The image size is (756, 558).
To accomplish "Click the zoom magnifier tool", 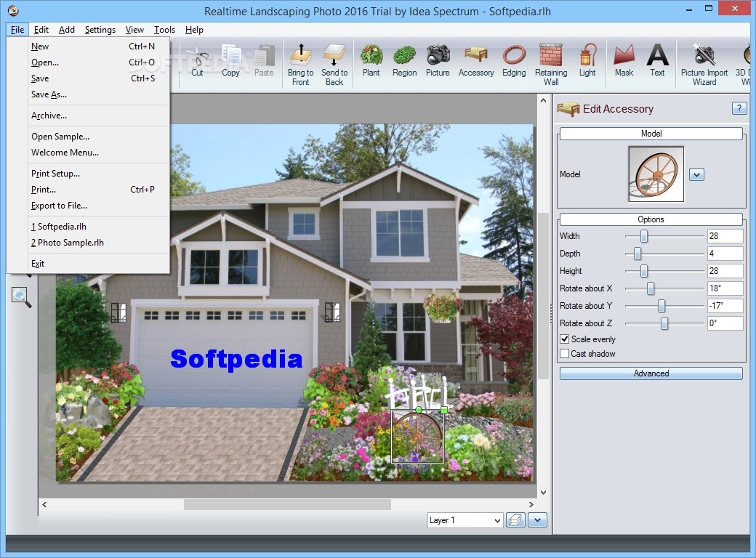I will click(x=21, y=297).
